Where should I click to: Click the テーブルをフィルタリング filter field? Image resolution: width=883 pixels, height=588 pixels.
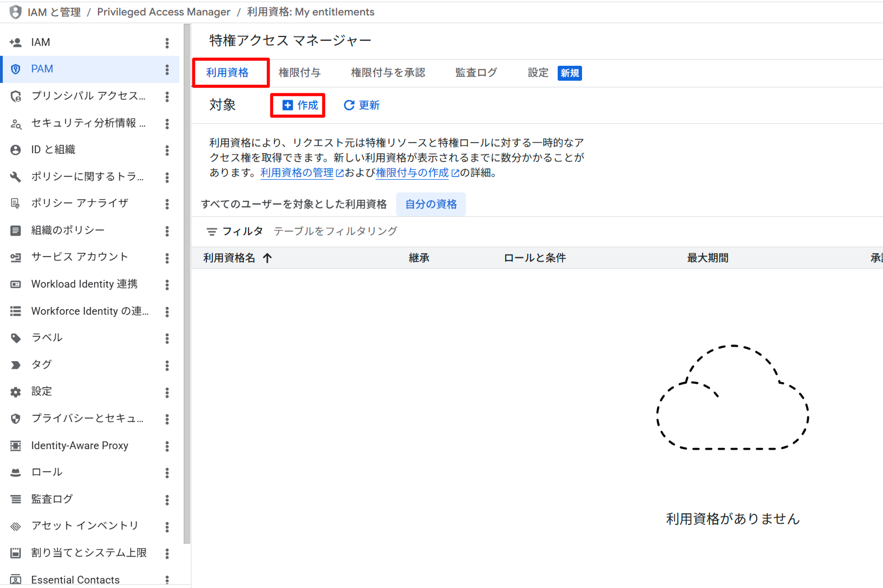335,231
